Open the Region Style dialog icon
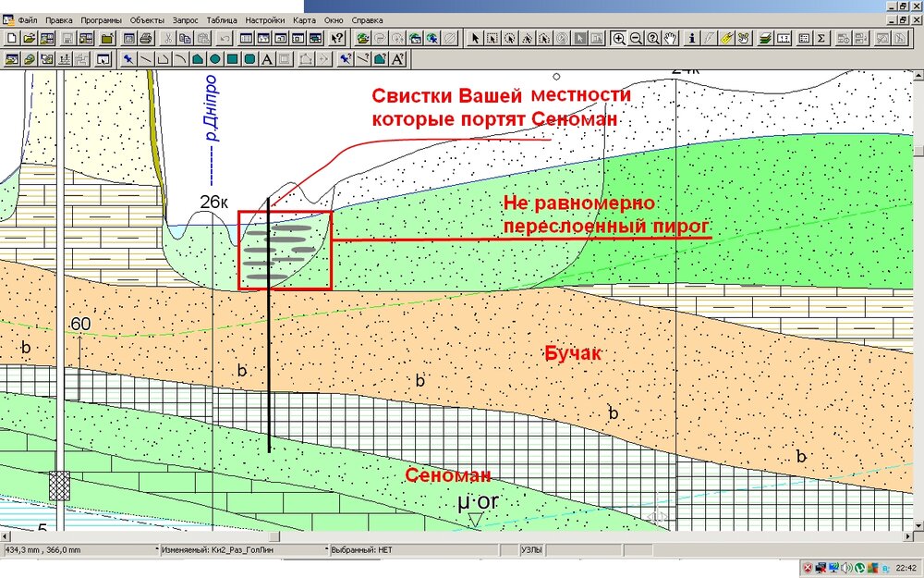This screenshot has width=924, height=578. [x=381, y=59]
